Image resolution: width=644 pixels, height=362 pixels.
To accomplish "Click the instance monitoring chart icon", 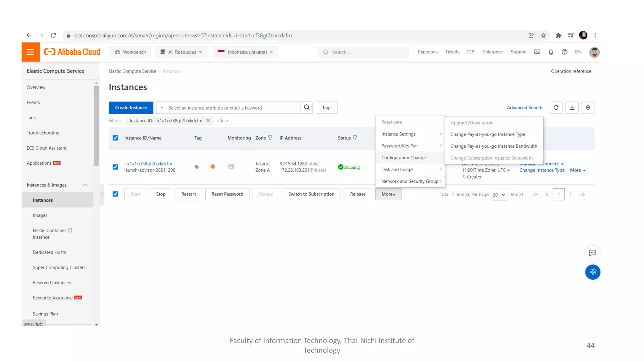I will point(231,167).
